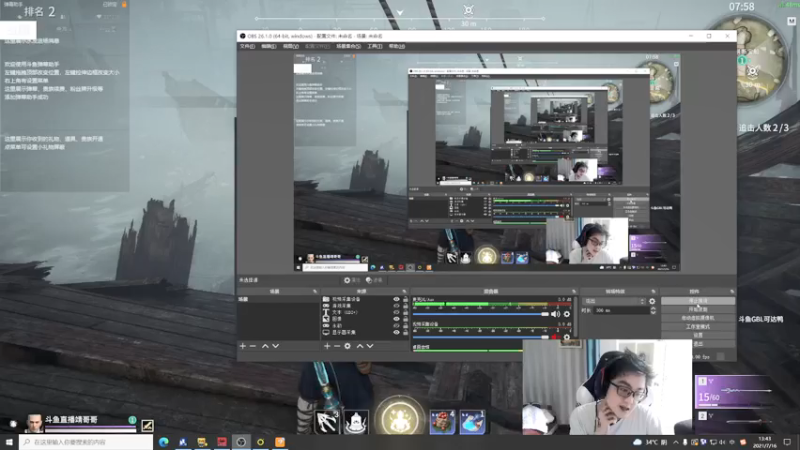Add a new source with the plus button
Screen dimensions: 800x450
[327, 346]
